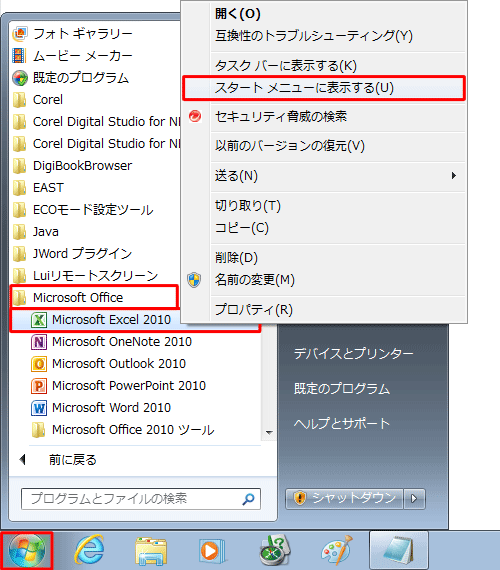This screenshot has width=500, height=570.
Task: Click the 既定のプログラム icon in program list
Action: [20, 78]
